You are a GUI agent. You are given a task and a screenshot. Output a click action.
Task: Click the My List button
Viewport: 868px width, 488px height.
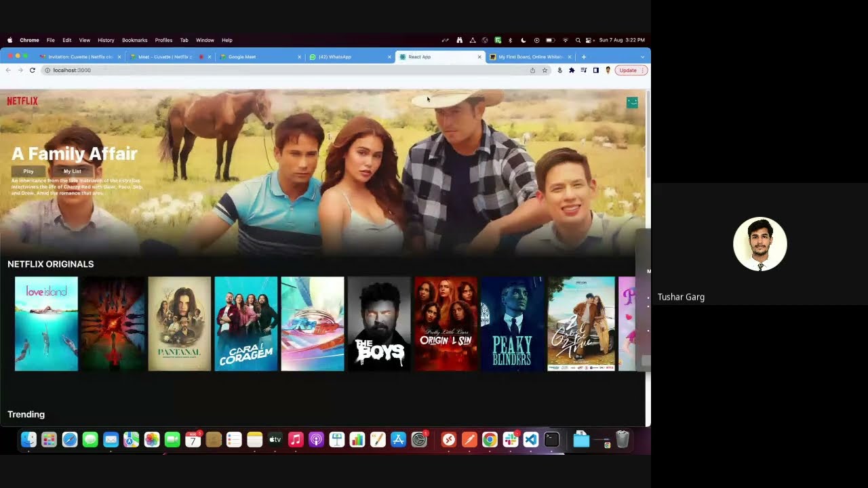coord(73,171)
